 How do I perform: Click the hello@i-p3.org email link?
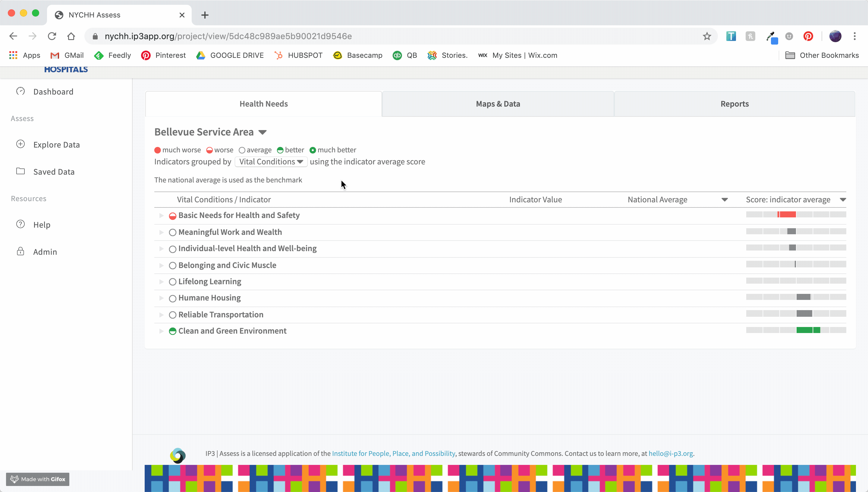click(671, 453)
